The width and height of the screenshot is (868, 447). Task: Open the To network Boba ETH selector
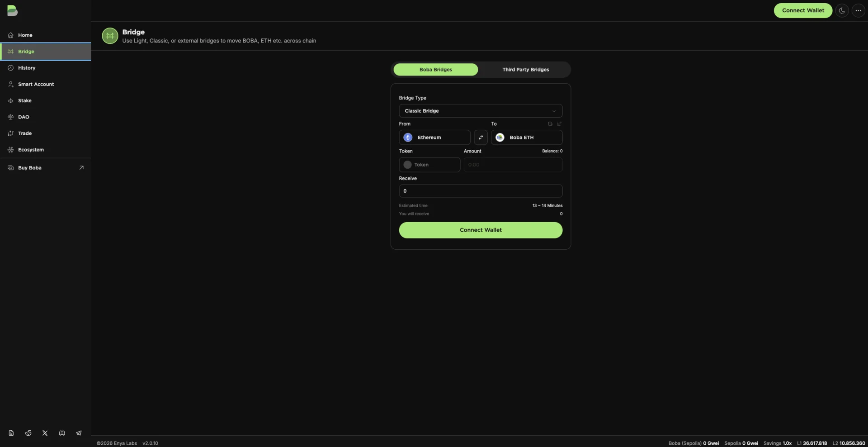527,138
